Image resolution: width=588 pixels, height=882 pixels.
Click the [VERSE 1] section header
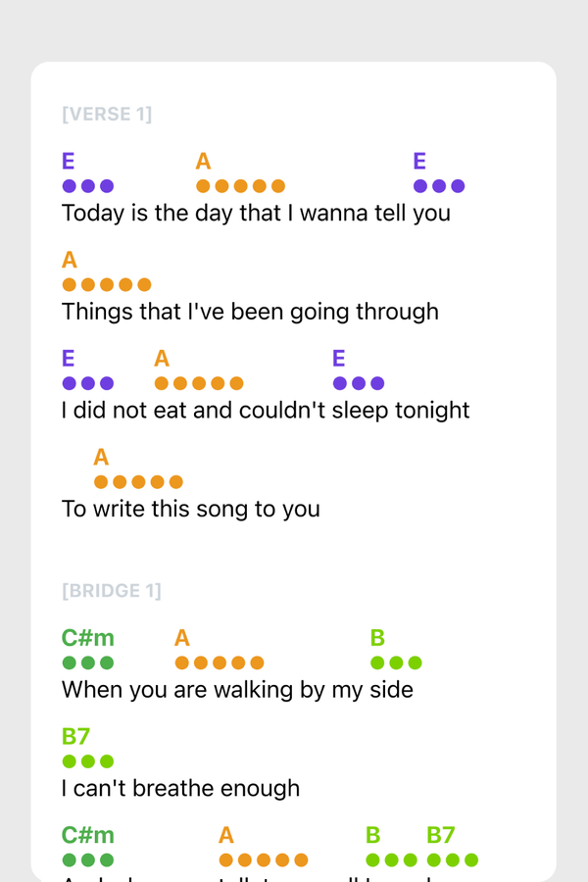click(x=107, y=115)
